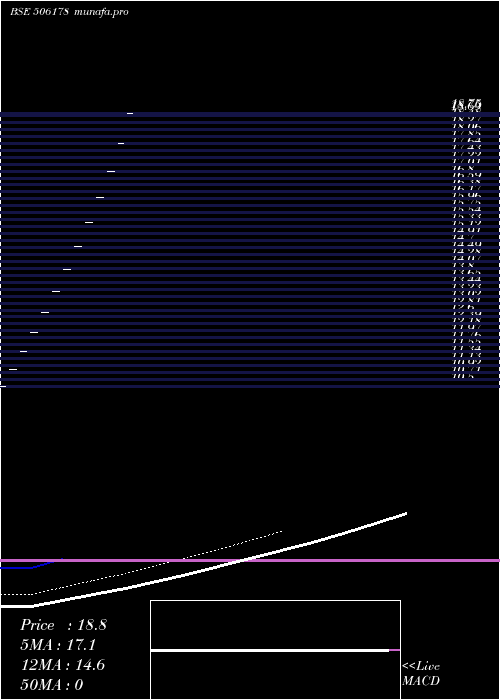Click the topmost price candle mark
The height and width of the screenshot is (700, 500).
[x=130, y=113]
